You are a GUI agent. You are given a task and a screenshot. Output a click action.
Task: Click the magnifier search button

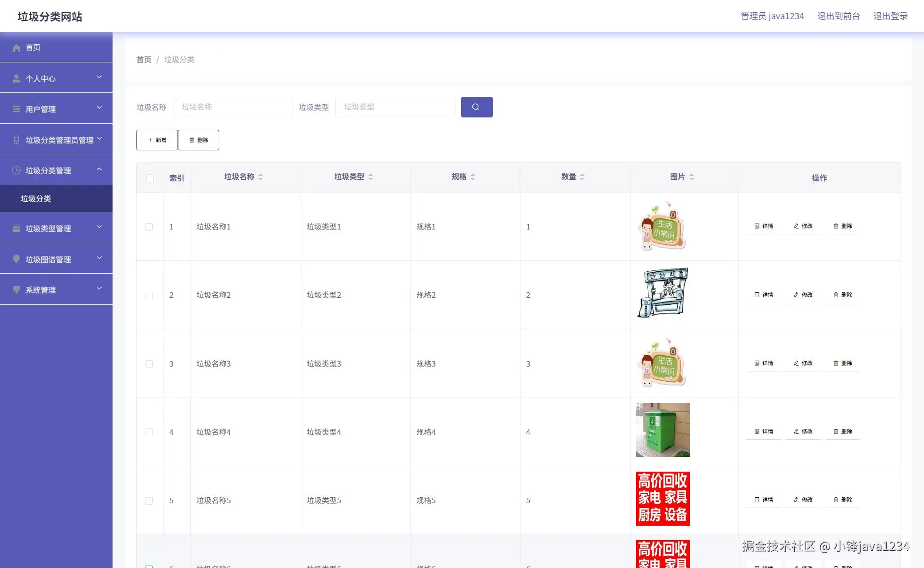[x=477, y=107]
